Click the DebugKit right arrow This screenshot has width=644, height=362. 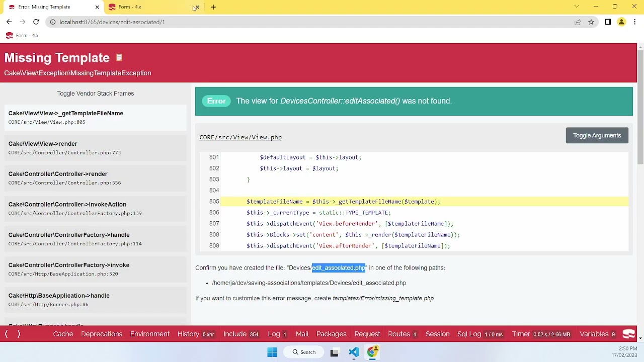tap(19, 334)
